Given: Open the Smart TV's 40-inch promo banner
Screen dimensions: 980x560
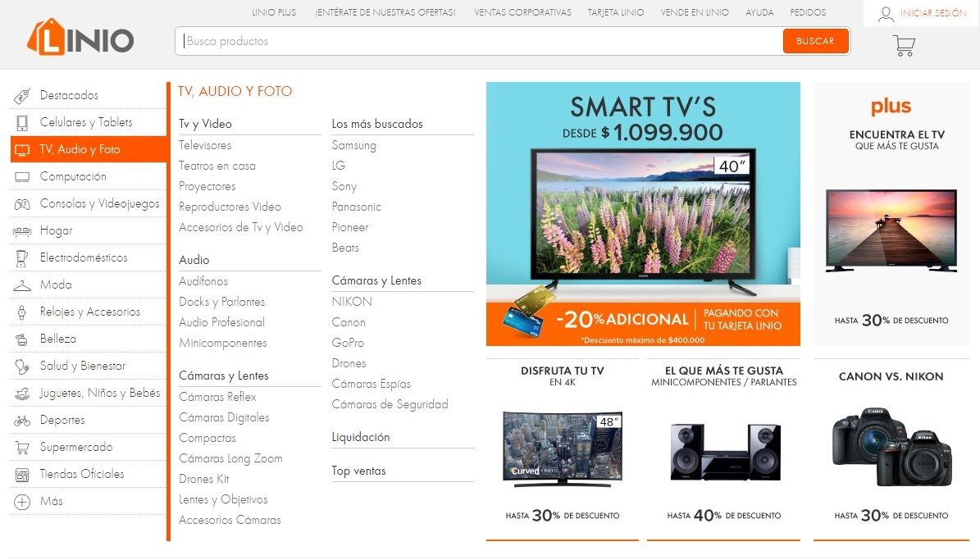Looking at the screenshot, I should click(x=643, y=214).
